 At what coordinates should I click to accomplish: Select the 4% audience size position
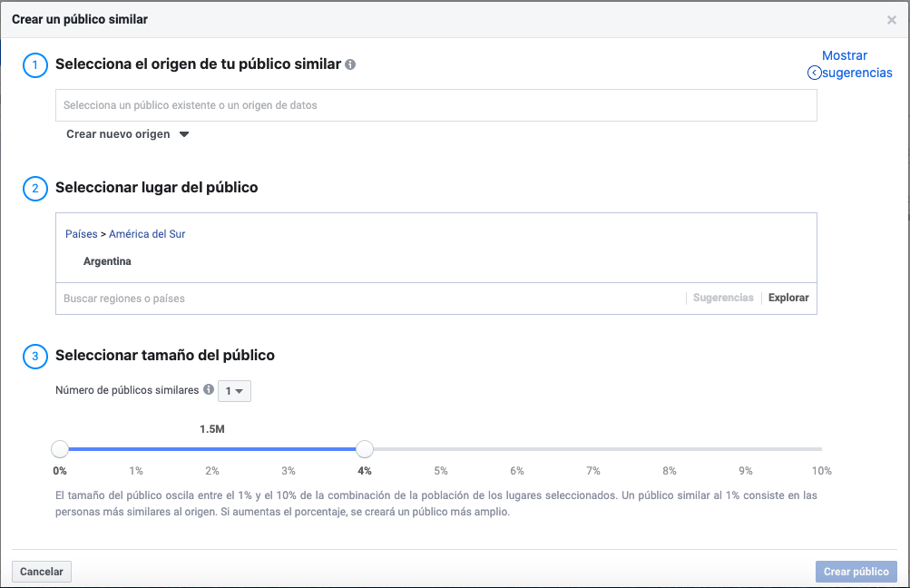click(365, 448)
